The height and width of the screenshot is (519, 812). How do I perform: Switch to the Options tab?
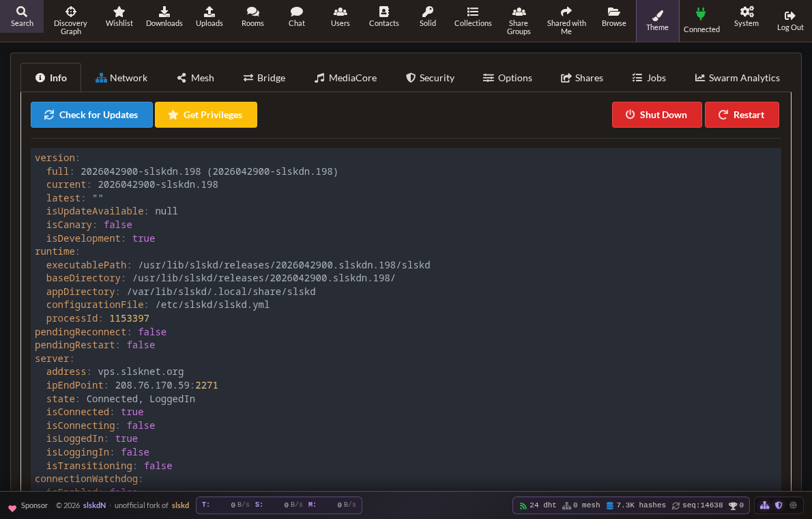click(507, 78)
